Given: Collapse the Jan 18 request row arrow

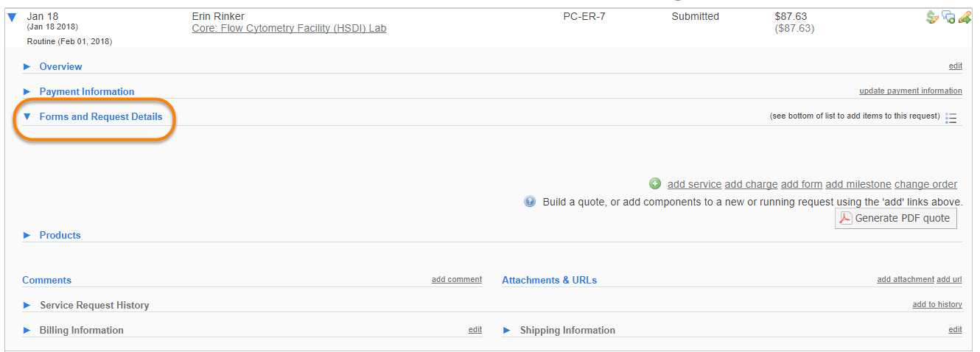Looking at the screenshot, I should click(x=12, y=17).
